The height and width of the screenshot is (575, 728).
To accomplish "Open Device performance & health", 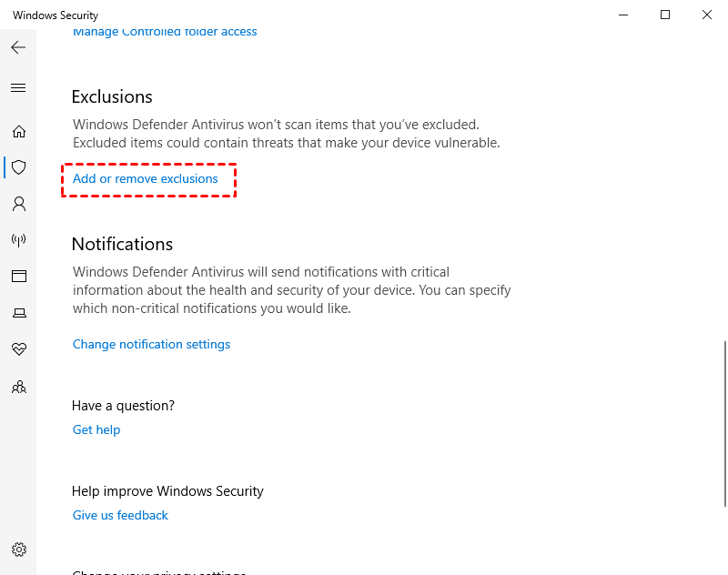I will coord(18,348).
